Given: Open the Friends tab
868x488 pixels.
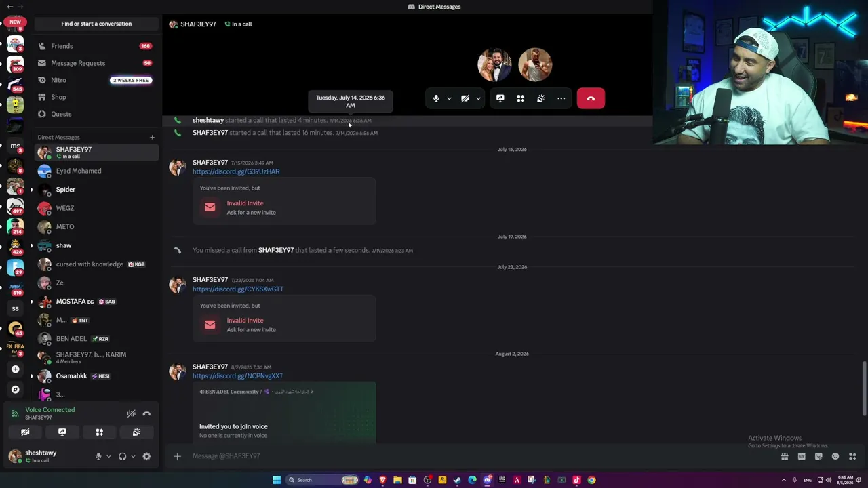Looking at the screenshot, I should click(x=96, y=46).
